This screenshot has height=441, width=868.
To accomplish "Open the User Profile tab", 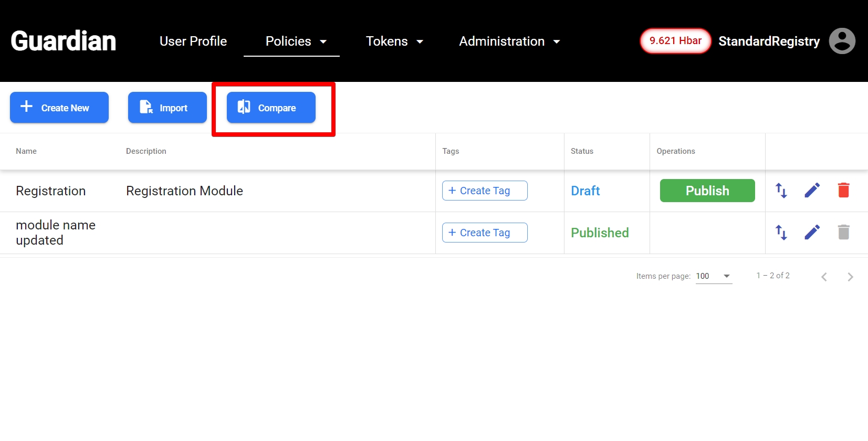I will tap(193, 41).
